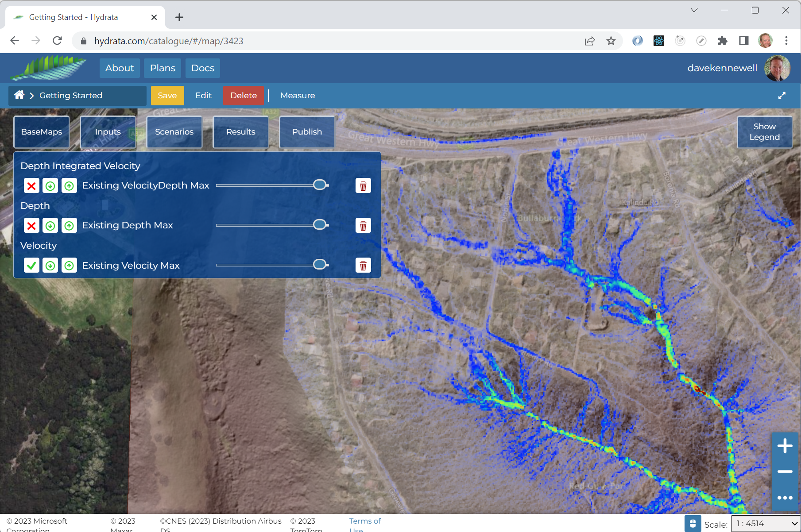Move Existing Depth Max layer down
This screenshot has width=801, height=532.
[x=50, y=226]
